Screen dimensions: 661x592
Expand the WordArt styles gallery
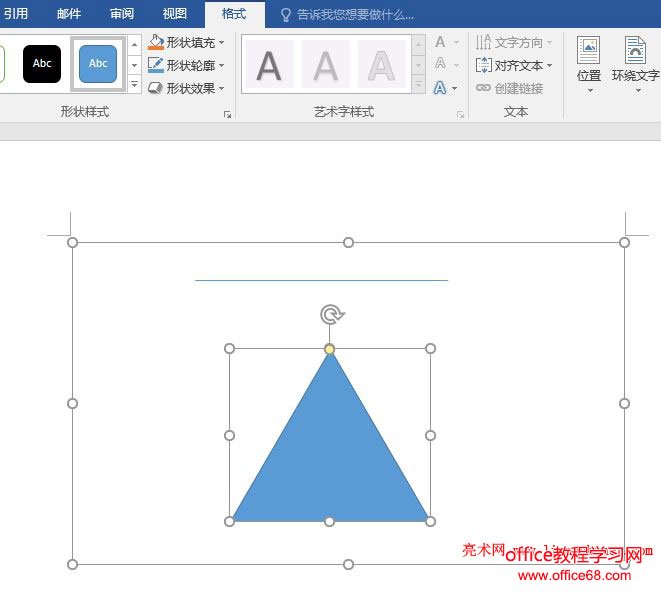click(x=418, y=84)
